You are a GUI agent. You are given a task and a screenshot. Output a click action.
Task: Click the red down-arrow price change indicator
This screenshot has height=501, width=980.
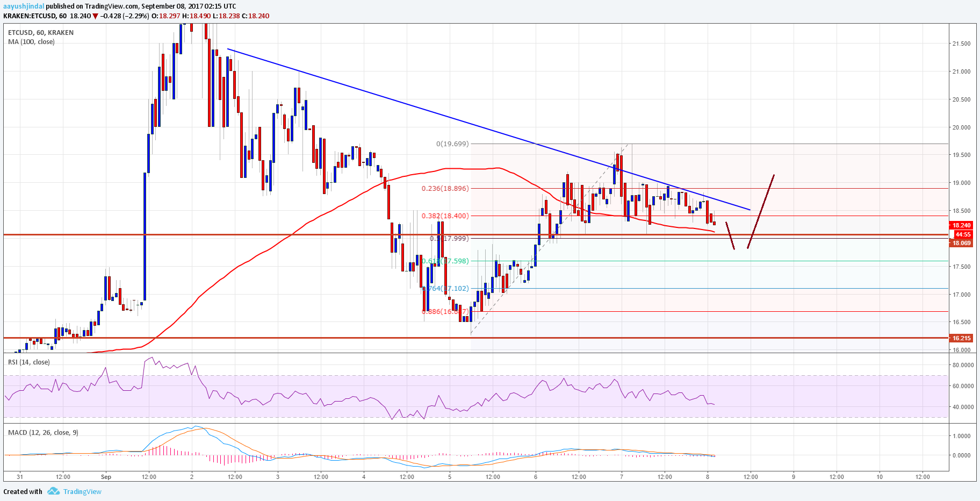pos(96,16)
